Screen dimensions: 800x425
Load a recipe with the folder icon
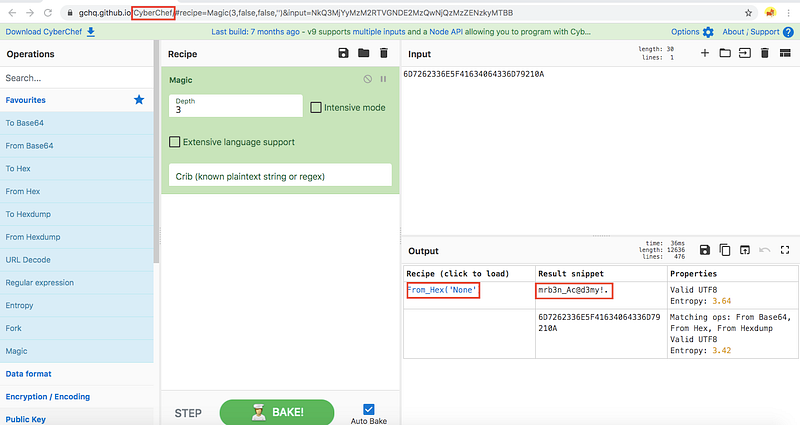tap(363, 53)
